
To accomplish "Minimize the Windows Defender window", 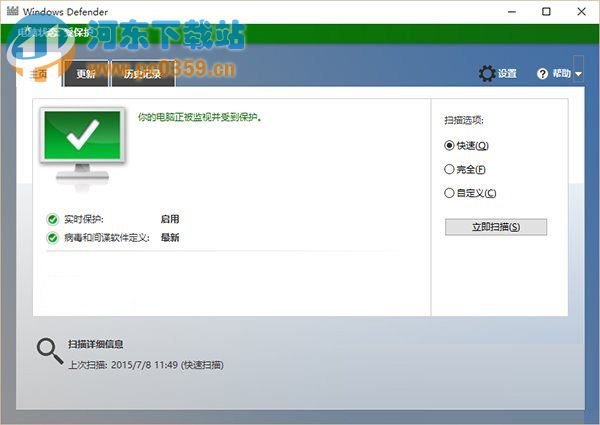I will [x=512, y=12].
